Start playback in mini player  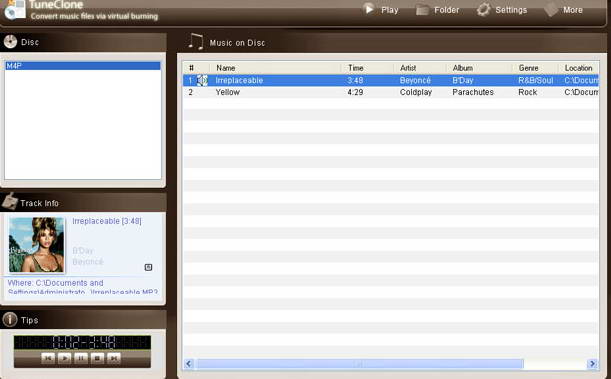(64, 358)
